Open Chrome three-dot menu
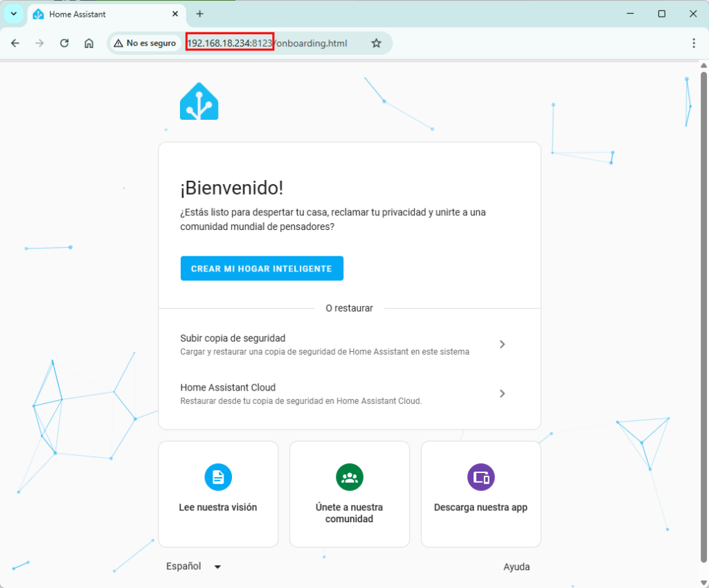709x588 pixels. pyautogui.click(x=693, y=43)
